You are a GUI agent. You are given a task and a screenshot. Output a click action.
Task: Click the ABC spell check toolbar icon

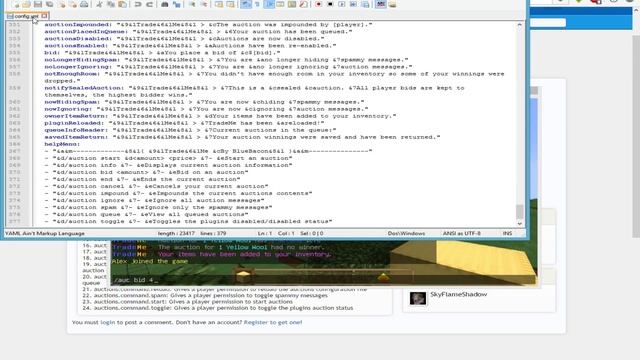pyautogui.click(x=381, y=4)
